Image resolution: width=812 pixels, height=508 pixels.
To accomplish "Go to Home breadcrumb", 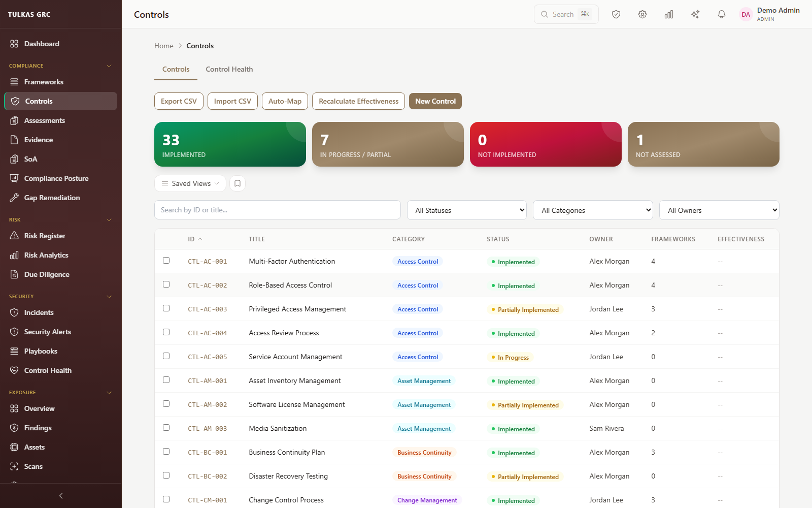I will pos(164,46).
